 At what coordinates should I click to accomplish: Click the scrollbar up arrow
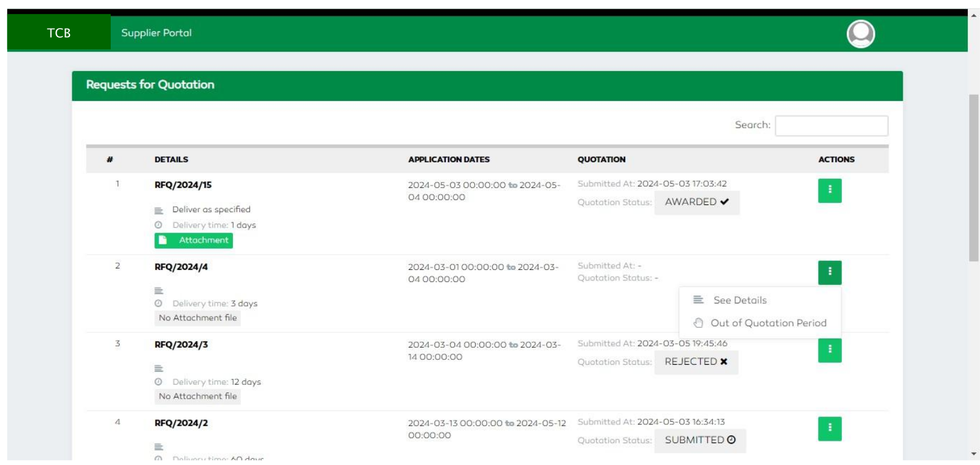974,15
